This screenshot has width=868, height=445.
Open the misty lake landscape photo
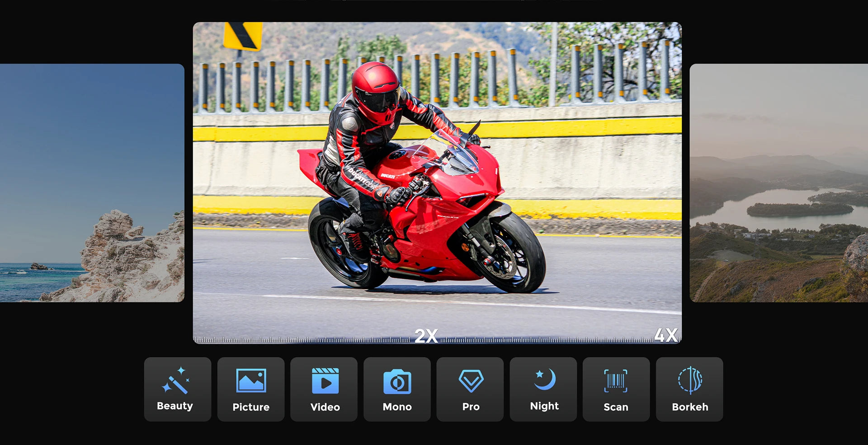(x=778, y=183)
